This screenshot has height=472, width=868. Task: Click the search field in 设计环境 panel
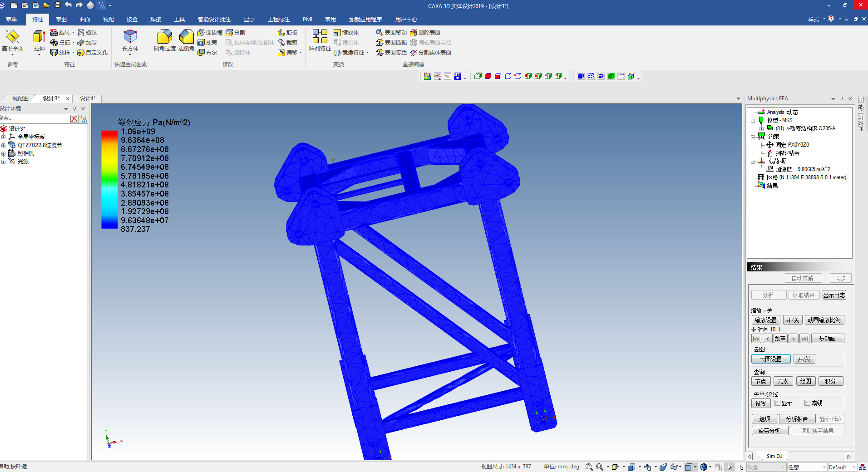point(35,118)
